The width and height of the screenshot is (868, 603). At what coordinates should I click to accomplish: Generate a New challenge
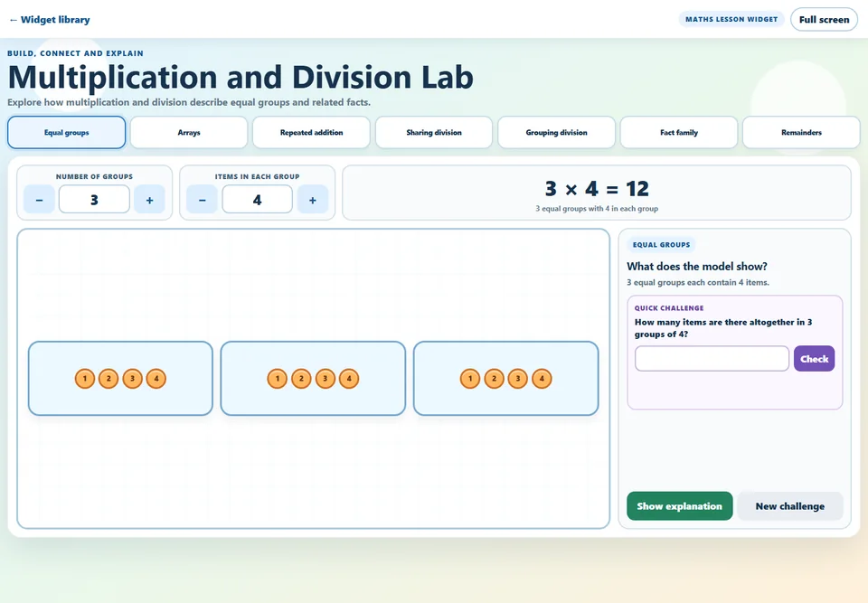(x=790, y=506)
